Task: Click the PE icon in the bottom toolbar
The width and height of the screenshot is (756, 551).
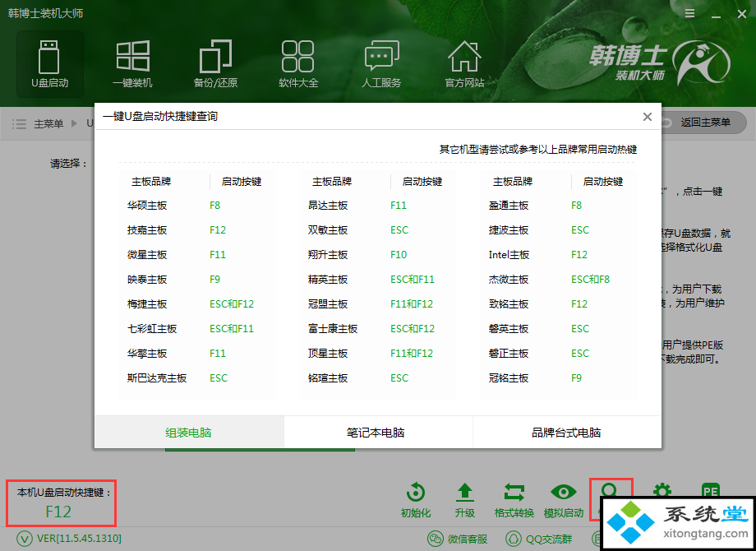Action: (x=711, y=491)
